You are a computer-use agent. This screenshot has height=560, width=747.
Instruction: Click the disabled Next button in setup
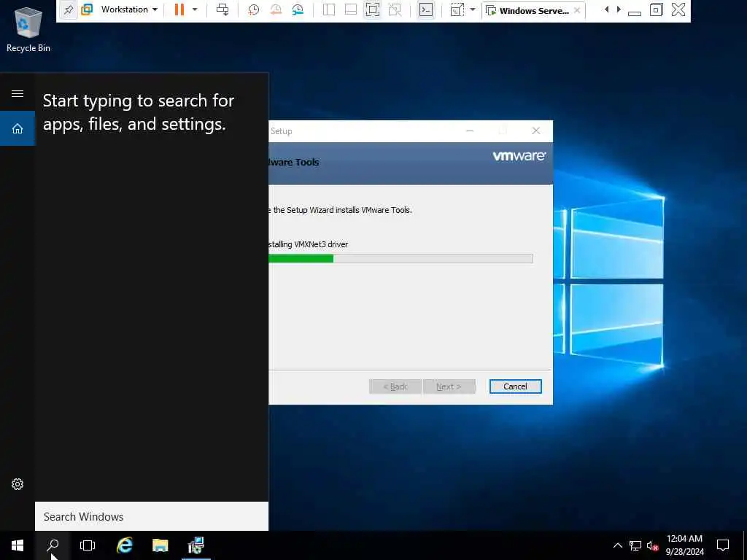449,386
